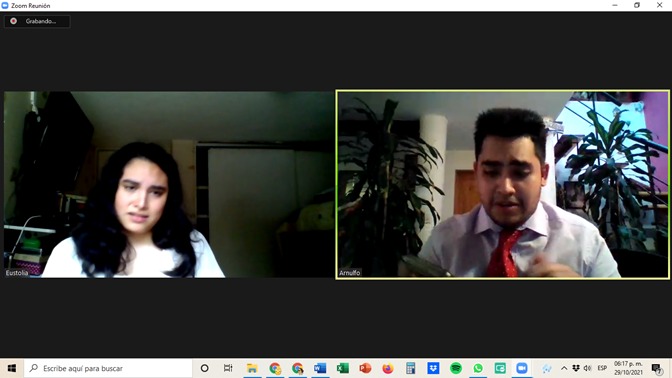Open Dropbox icon in taskbar
The height and width of the screenshot is (378, 672).
click(433, 368)
